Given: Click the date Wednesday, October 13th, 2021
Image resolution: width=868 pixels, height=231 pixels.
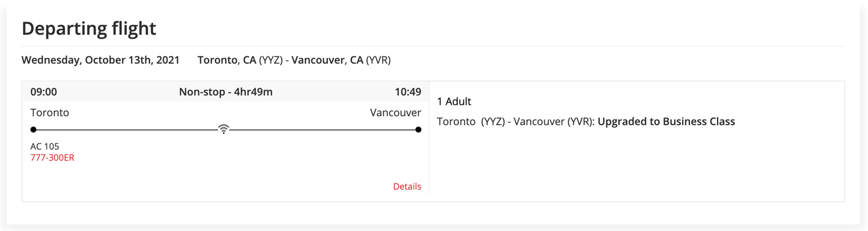Looking at the screenshot, I should point(101,60).
